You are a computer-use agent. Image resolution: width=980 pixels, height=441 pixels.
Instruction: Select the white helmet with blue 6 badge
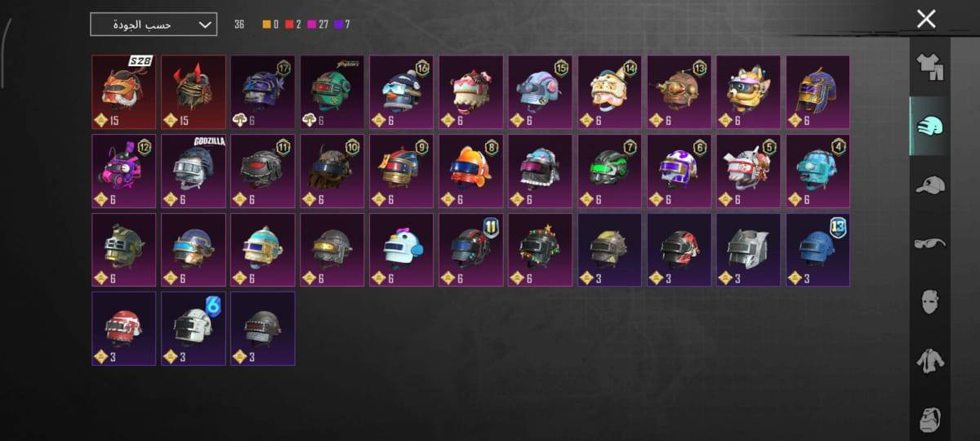(x=193, y=328)
